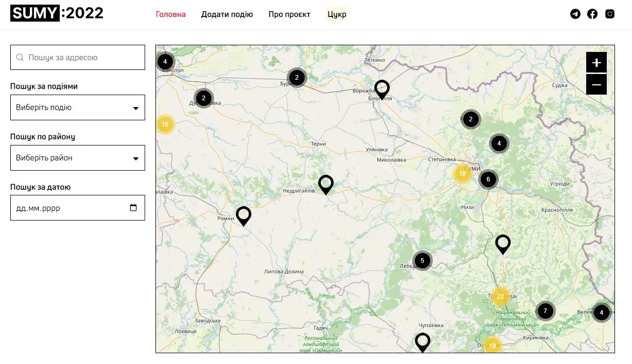
Task: Open the Instagram profile icon
Action: 610,14
